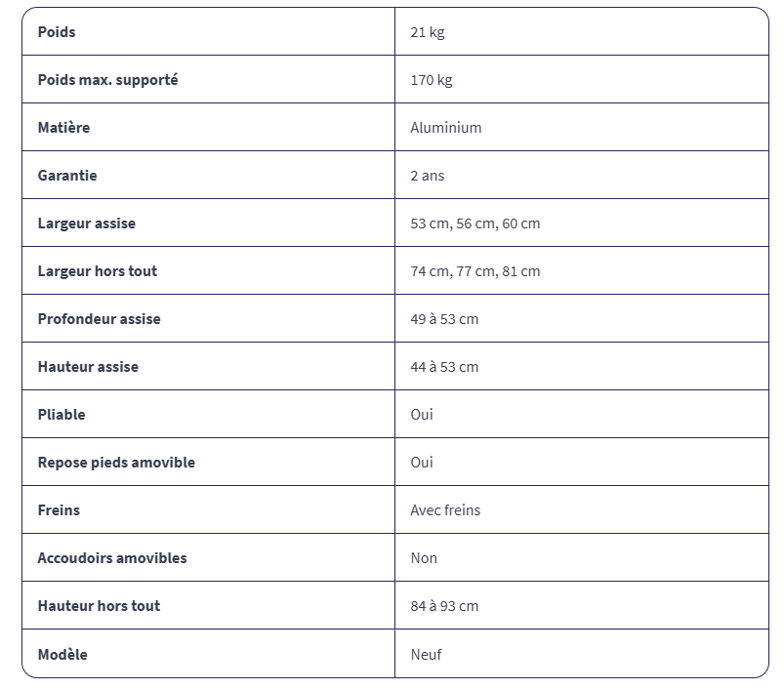Click the "Largeur assise" label
Image resolution: width=784 pixels, height=690 pixels.
(87, 223)
